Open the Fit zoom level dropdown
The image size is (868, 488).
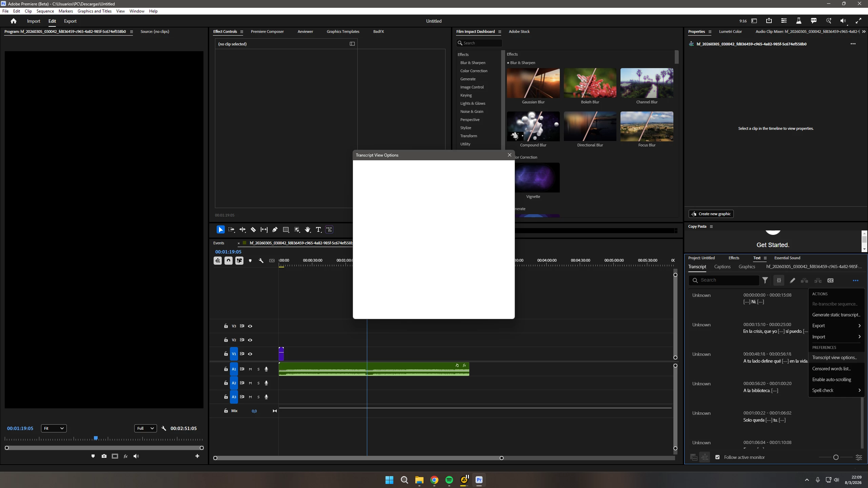pos(54,428)
